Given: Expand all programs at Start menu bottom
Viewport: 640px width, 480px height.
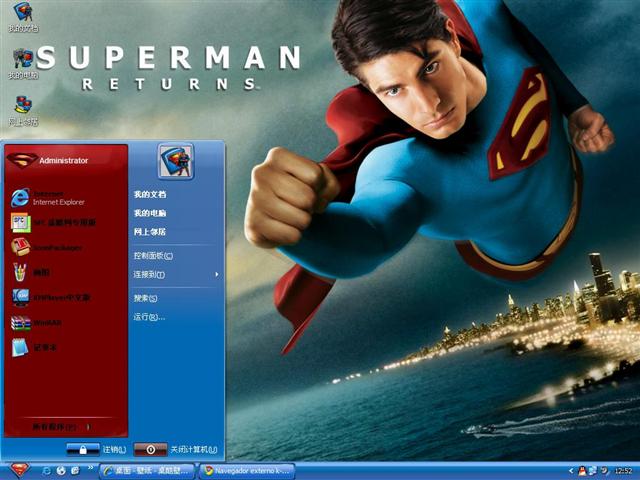Looking at the screenshot, I should pyautogui.click(x=62, y=427).
